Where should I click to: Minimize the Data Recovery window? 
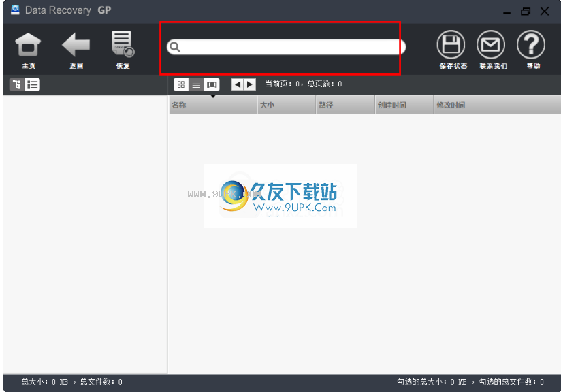507,12
